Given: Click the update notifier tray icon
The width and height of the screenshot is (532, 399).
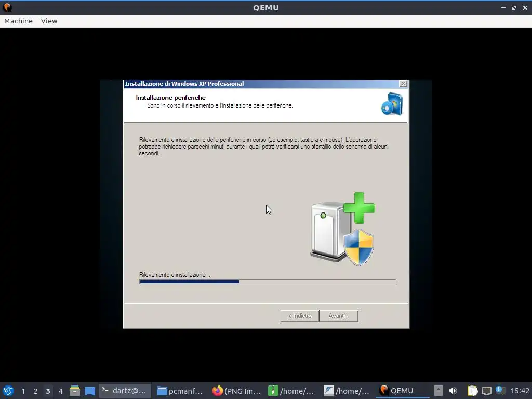Looking at the screenshot, I should (499, 390).
